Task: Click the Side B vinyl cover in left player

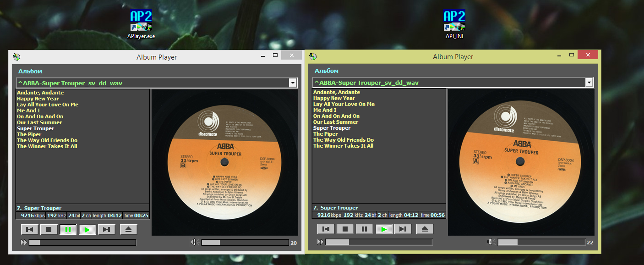Action: 224,162
